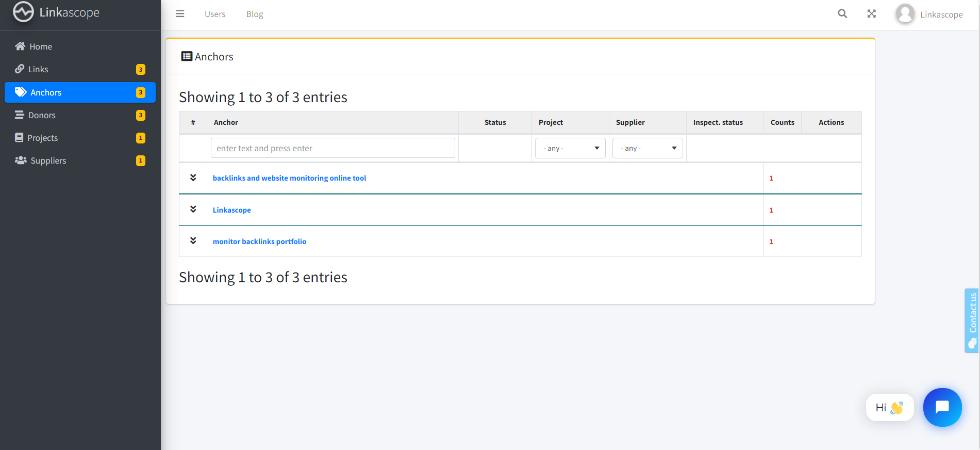Click the Linkascope brand name in sidebar

click(x=70, y=12)
